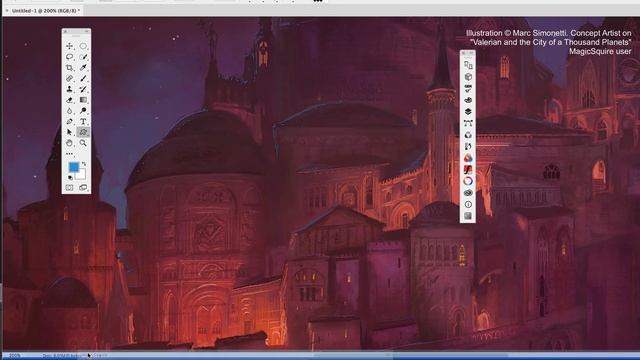
Task: Select the Hand tool
Action: (69, 143)
